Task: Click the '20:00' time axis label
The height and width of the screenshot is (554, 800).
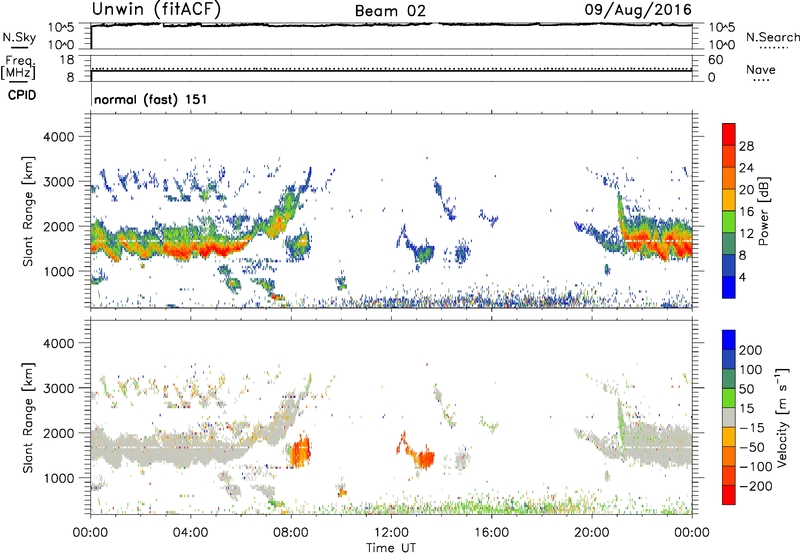Action: 592,533
